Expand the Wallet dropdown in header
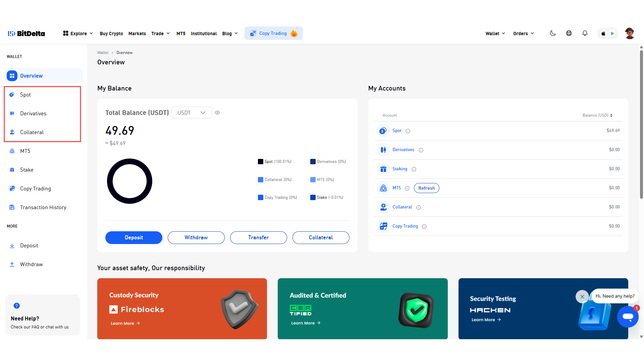This screenshot has width=644, height=362. [495, 34]
